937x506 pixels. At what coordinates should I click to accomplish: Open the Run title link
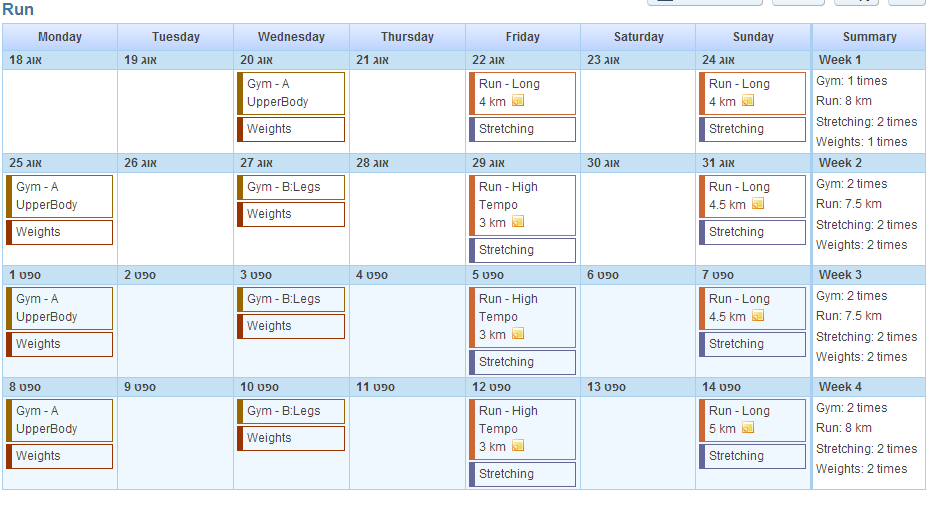point(18,9)
